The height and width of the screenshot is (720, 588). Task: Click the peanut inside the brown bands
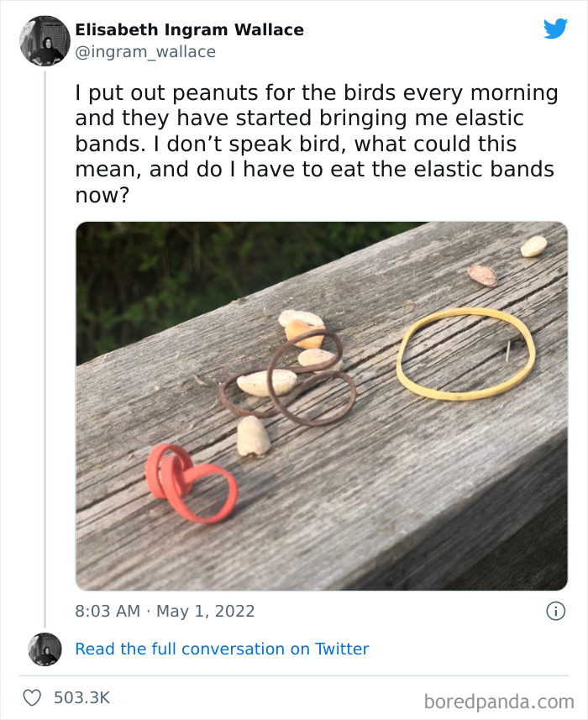(266, 383)
